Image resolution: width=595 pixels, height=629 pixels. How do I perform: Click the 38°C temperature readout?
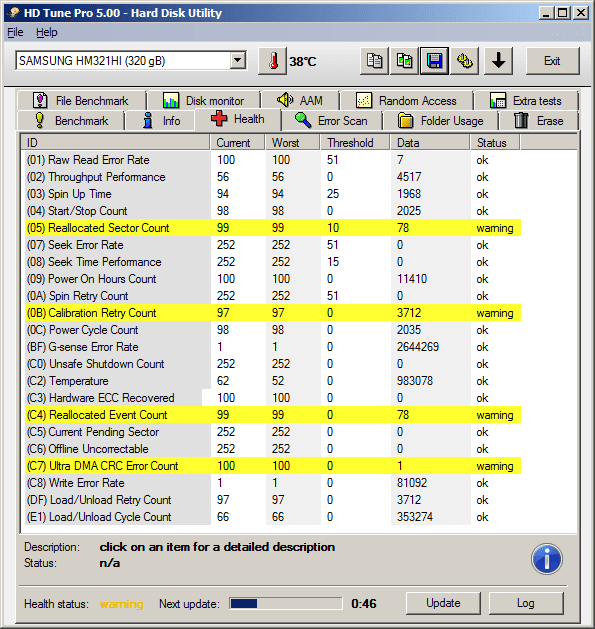click(303, 61)
